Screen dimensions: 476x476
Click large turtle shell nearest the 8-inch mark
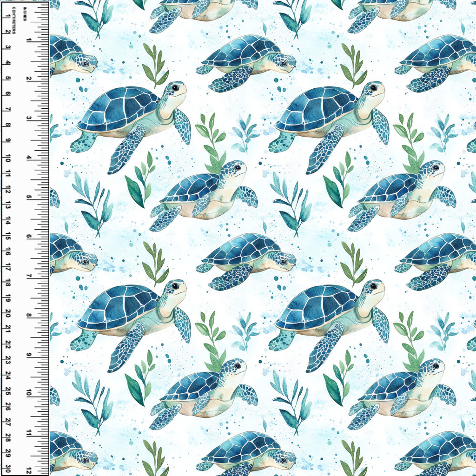(119, 307)
